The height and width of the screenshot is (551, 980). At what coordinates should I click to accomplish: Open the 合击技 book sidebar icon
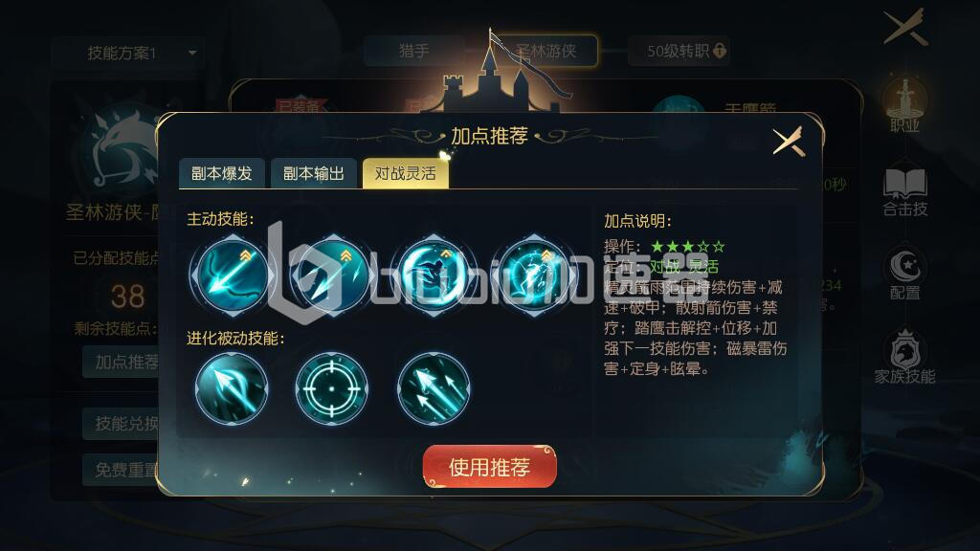click(905, 191)
